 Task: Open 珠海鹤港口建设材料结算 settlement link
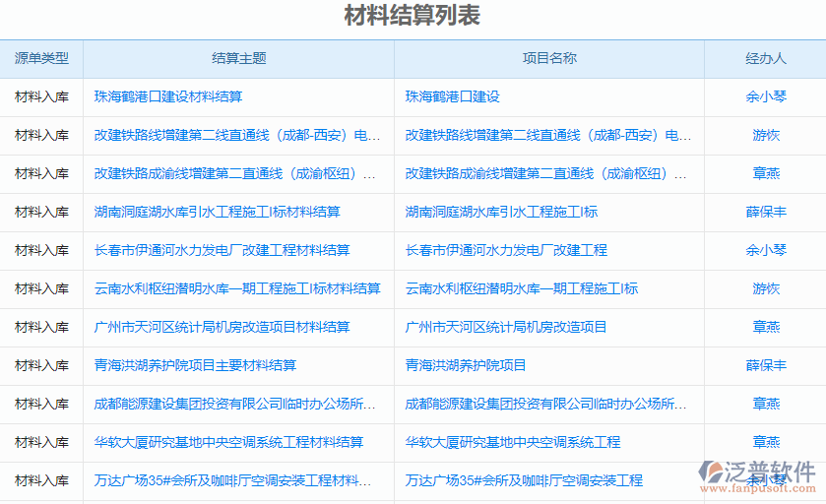[x=168, y=96]
